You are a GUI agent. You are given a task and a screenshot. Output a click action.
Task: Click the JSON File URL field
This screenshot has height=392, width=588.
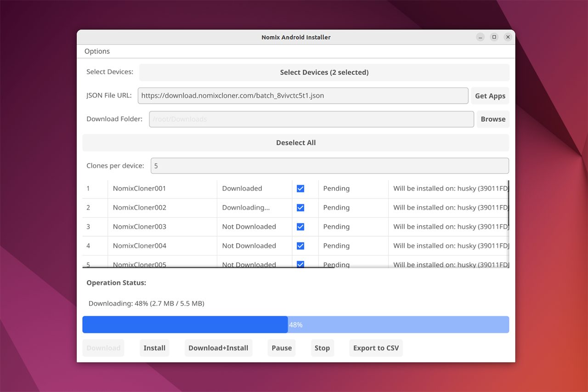click(303, 96)
